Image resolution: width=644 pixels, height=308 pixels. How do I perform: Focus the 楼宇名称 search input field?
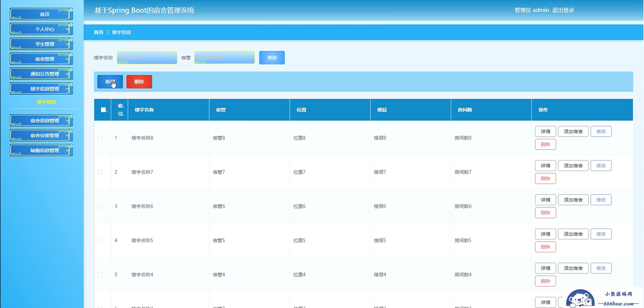point(147,58)
